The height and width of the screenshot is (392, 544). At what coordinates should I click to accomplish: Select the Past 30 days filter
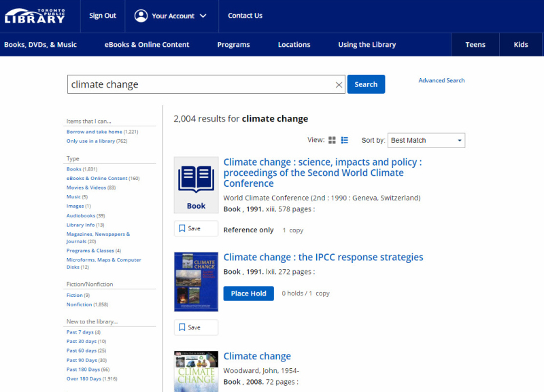80,341
